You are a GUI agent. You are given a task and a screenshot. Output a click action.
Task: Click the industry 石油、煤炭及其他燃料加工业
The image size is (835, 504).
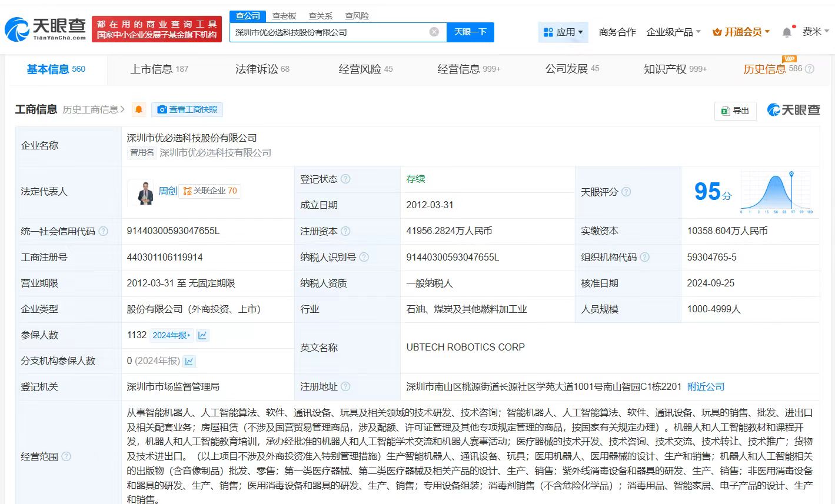[x=467, y=309]
